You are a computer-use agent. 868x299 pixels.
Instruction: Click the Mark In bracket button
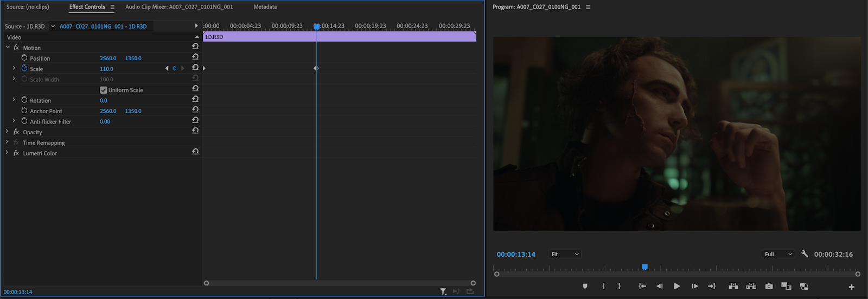(x=603, y=287)
